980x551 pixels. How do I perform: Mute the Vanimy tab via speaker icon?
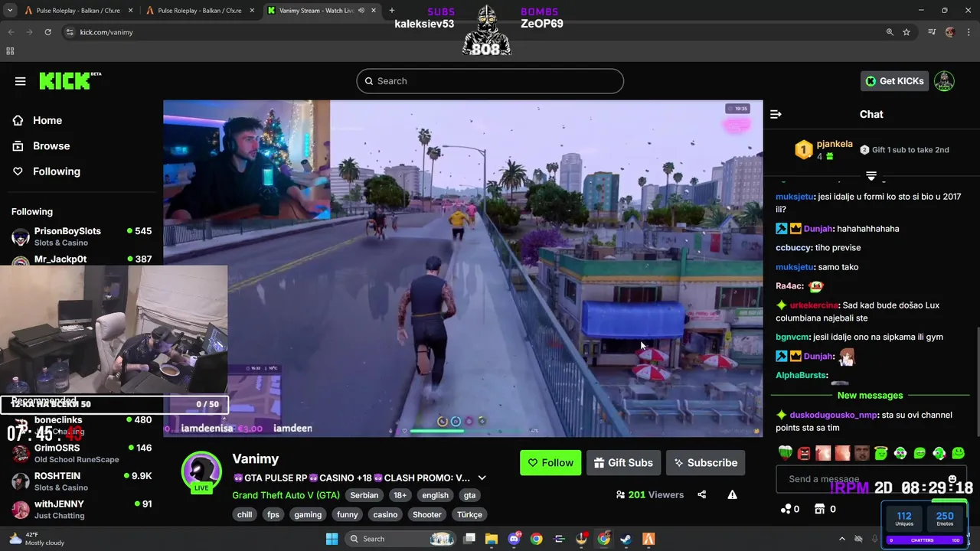point(361,11)
